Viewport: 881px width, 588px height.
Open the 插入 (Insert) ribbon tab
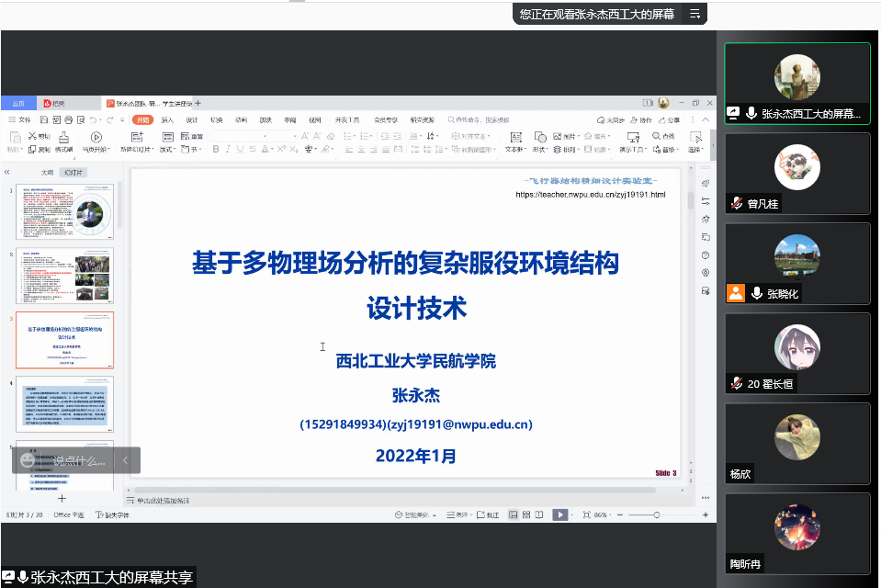pos(167,120)
